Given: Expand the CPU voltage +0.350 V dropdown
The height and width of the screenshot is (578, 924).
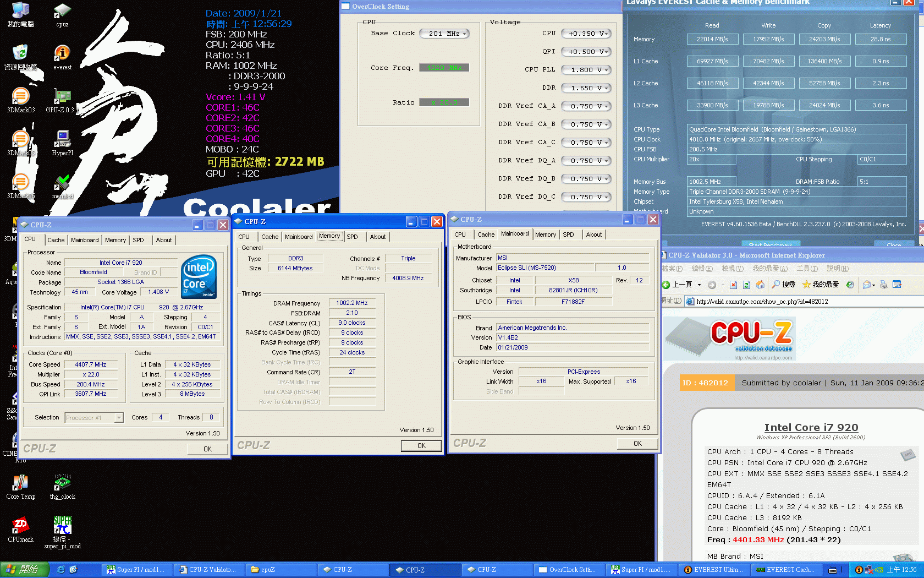Looking at the screenshot, I should 607,34.
